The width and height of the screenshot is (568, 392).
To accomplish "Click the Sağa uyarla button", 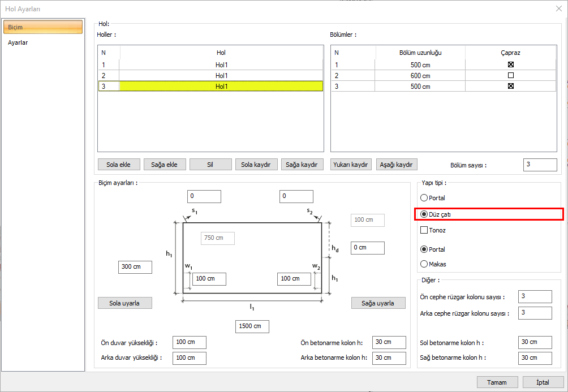I will 378,303.
